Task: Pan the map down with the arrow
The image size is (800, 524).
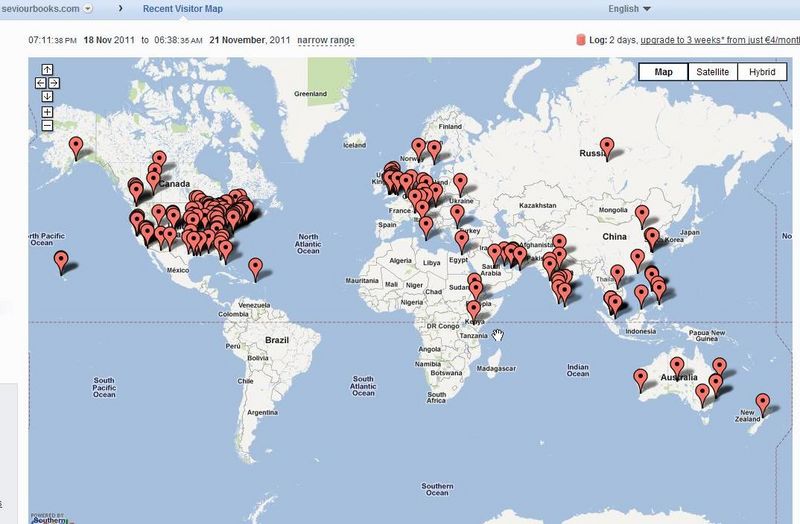Action: click(x=47, y=96)
